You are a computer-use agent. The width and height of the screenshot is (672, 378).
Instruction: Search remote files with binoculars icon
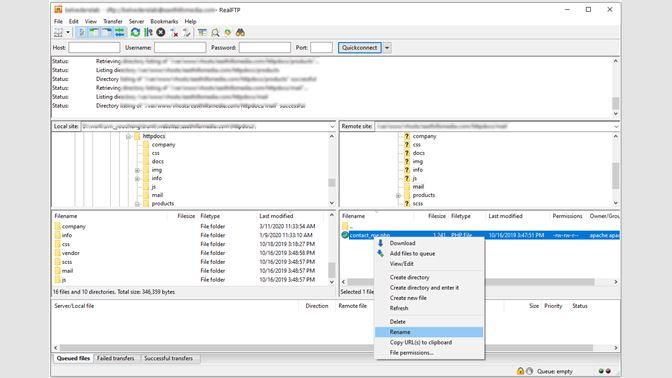coord(240,33)
